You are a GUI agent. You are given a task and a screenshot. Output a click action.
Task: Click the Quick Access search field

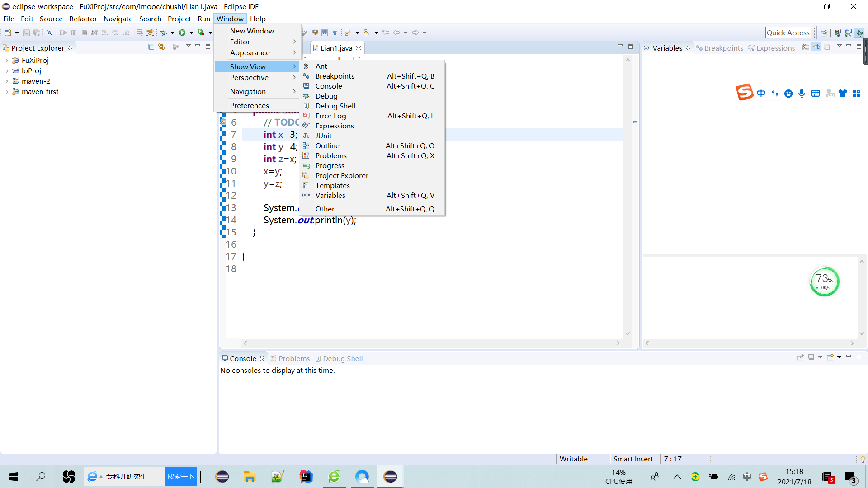[x=788, y=33]
